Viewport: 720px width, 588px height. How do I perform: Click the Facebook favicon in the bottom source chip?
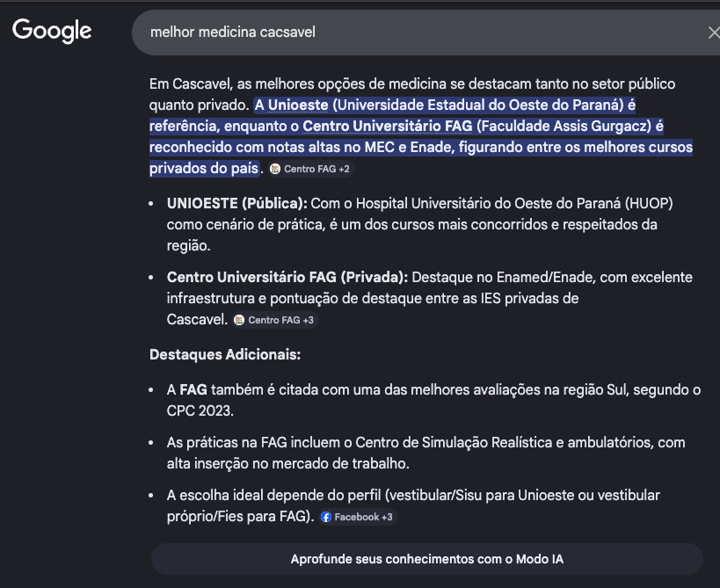[x=328, y=517]
